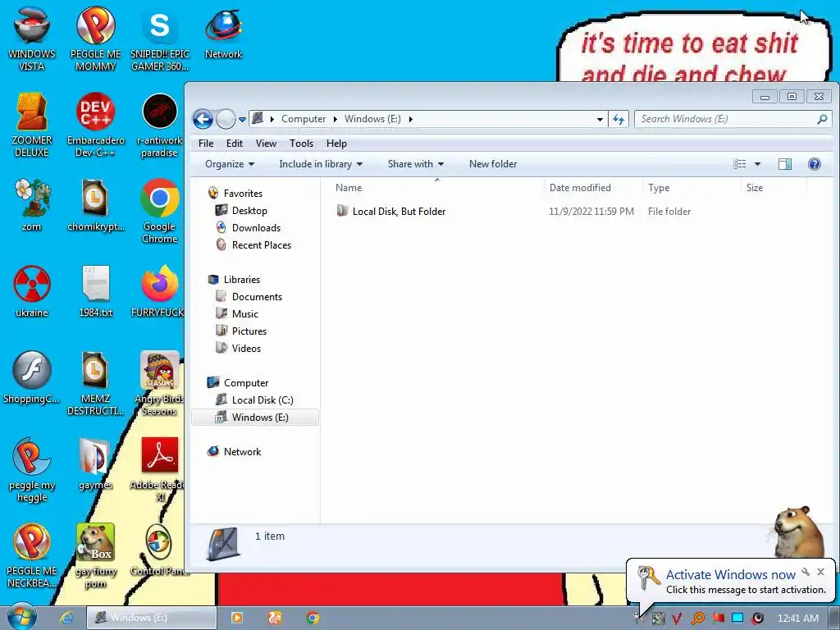
Task: Select the ukraine desktop icon
Action: [x=32, y=291]
